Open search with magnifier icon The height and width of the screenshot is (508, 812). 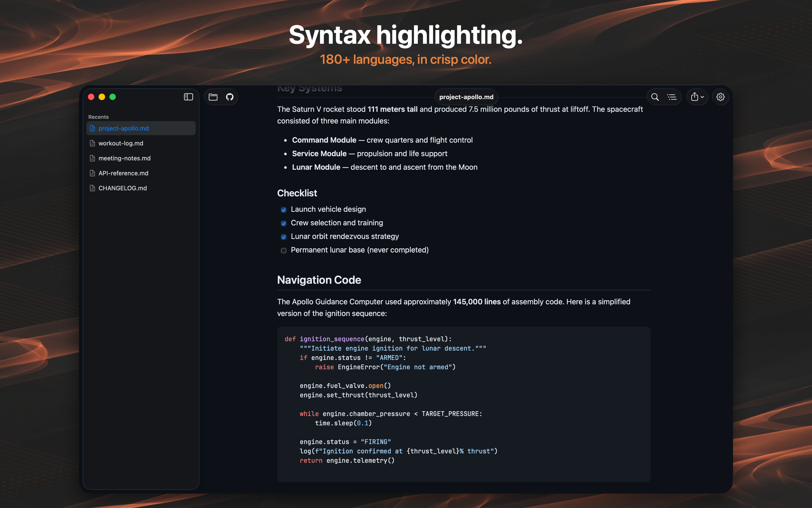point(655,97)
